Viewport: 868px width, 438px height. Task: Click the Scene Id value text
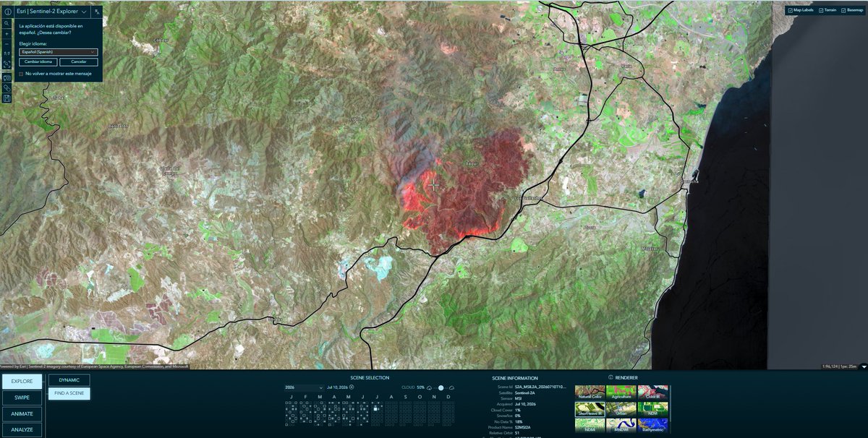click(540, 387)
